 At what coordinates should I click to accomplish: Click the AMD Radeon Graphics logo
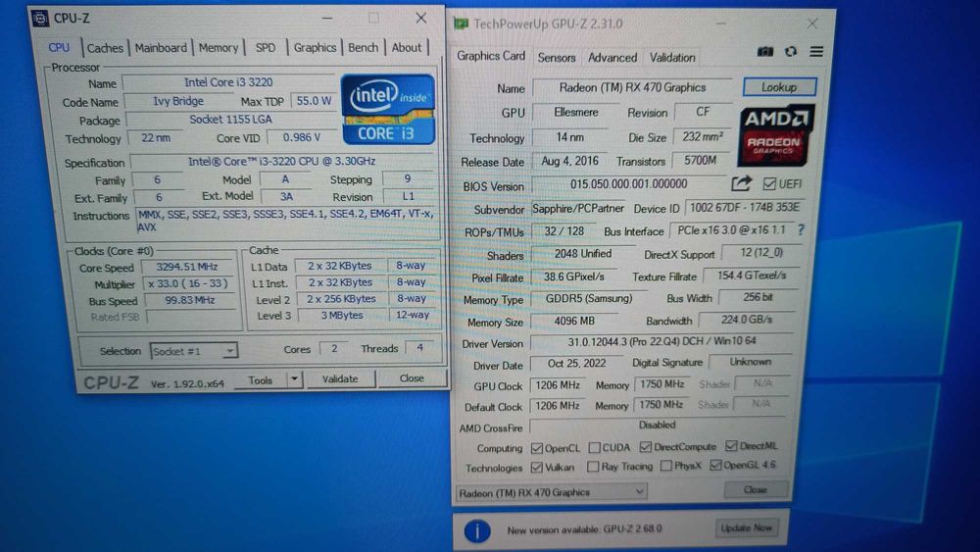[775, 135]
